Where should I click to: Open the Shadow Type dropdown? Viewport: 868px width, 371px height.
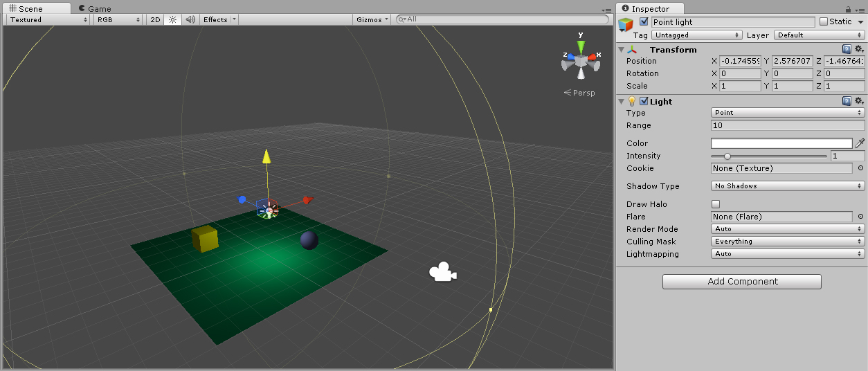788,185
